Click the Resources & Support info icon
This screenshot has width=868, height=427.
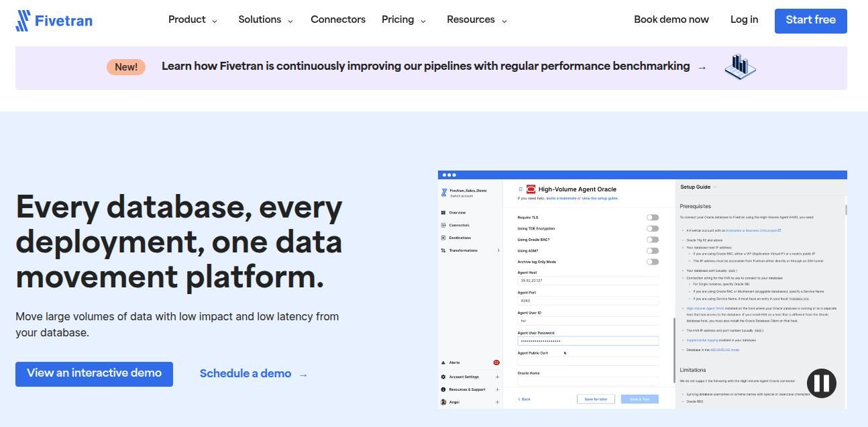click(x=443, y=389)
